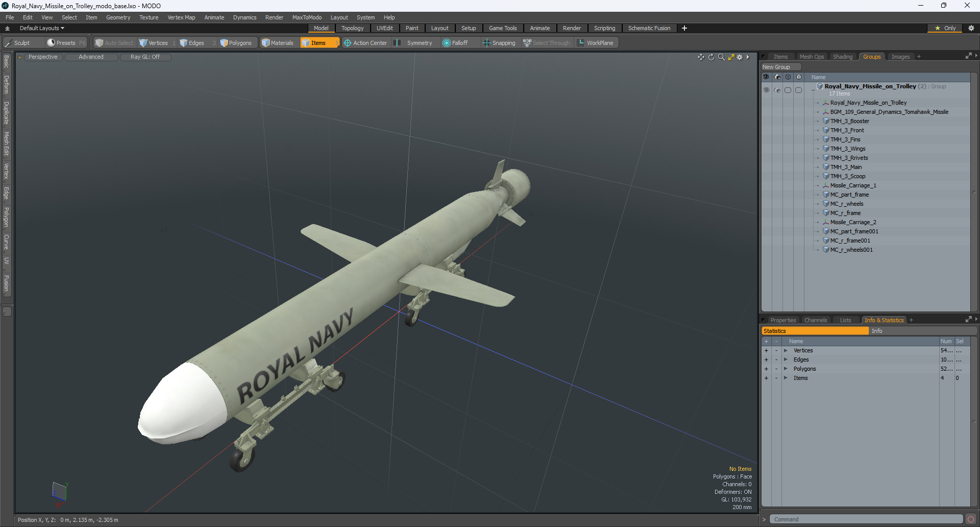Open the Geometry menu
This screenshot has height=527, width=980.
click(x=118, y=17)
